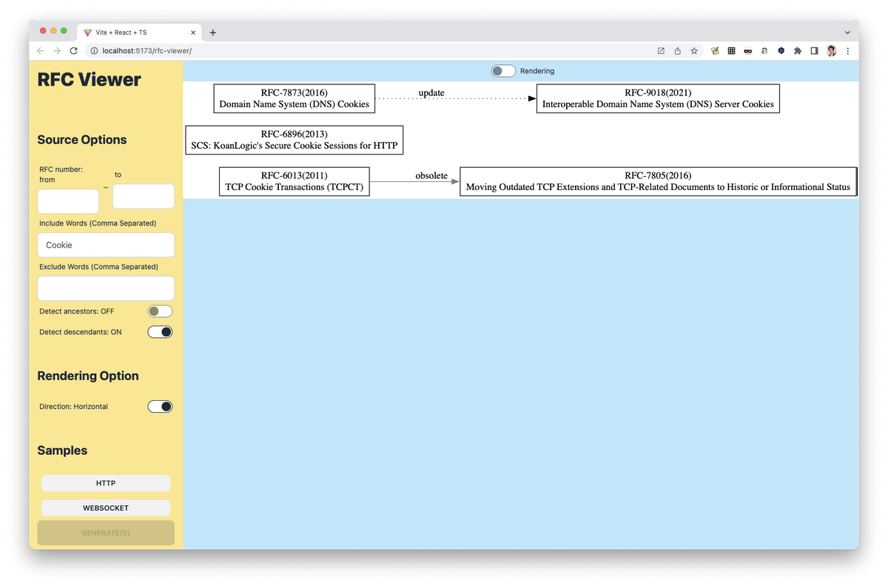
Task: Click the RFC number 'from' input field
Action: (68, 201)
